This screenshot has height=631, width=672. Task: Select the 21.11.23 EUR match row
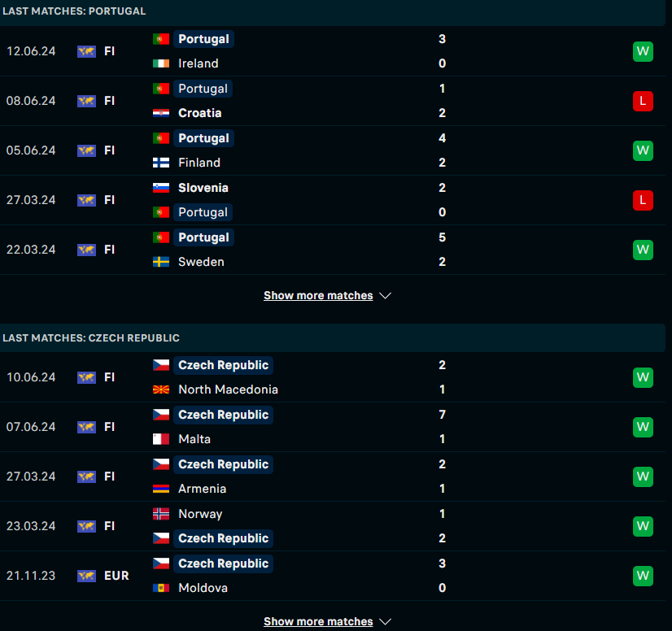[333, 576]
